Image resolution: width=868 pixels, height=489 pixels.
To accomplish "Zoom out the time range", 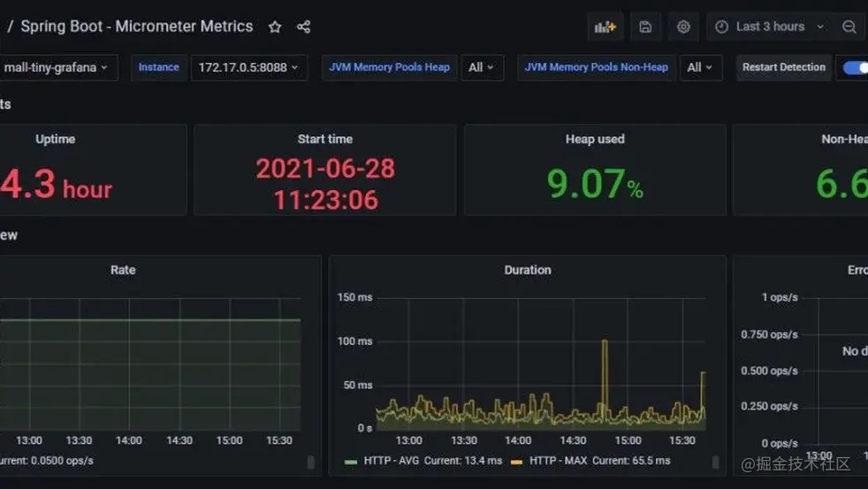I will pos(849,27).
